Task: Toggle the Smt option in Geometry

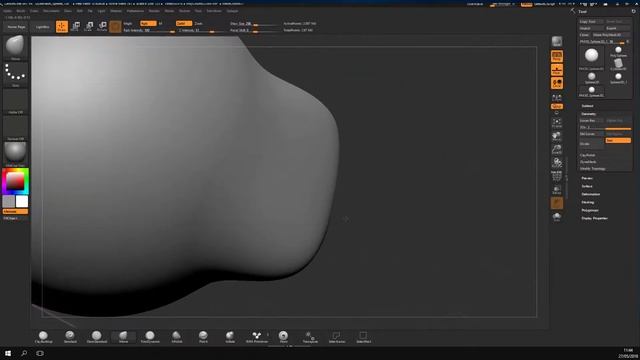Action: 618,140
